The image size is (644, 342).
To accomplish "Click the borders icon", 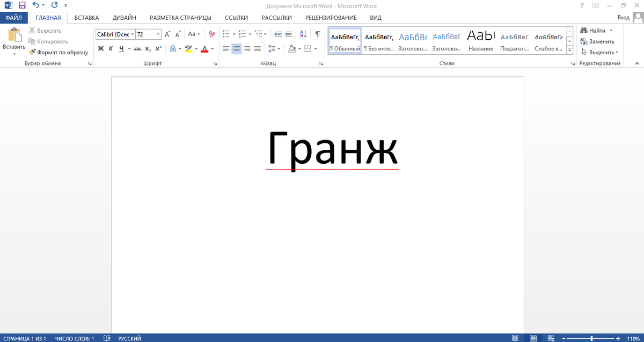I will point(308,48).
